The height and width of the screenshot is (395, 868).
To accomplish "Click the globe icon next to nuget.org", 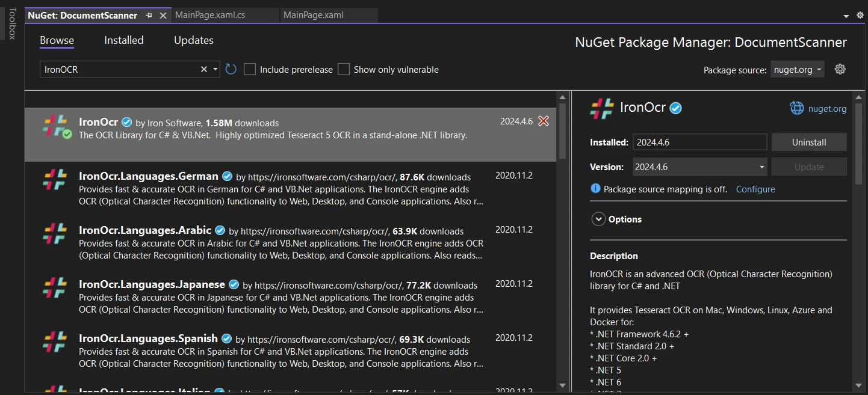I will [797, 108].
